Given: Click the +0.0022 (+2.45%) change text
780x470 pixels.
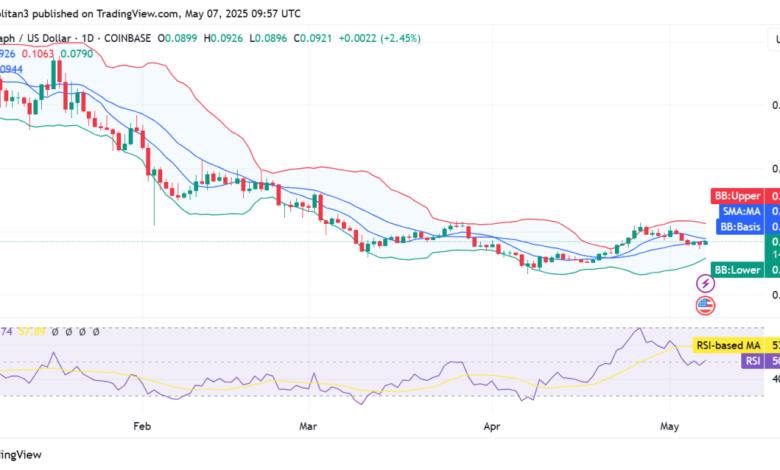Looking at the screenshot, I should [x=380, y=38].
